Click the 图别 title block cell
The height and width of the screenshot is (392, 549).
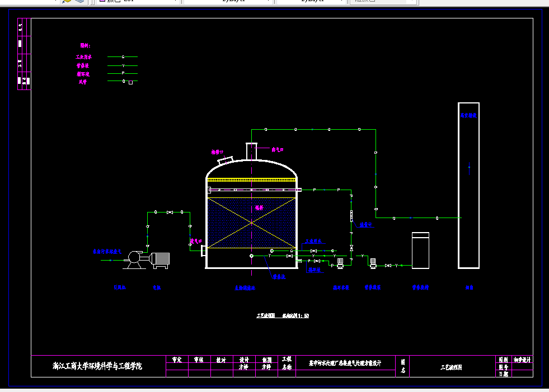tap(503, 360)
